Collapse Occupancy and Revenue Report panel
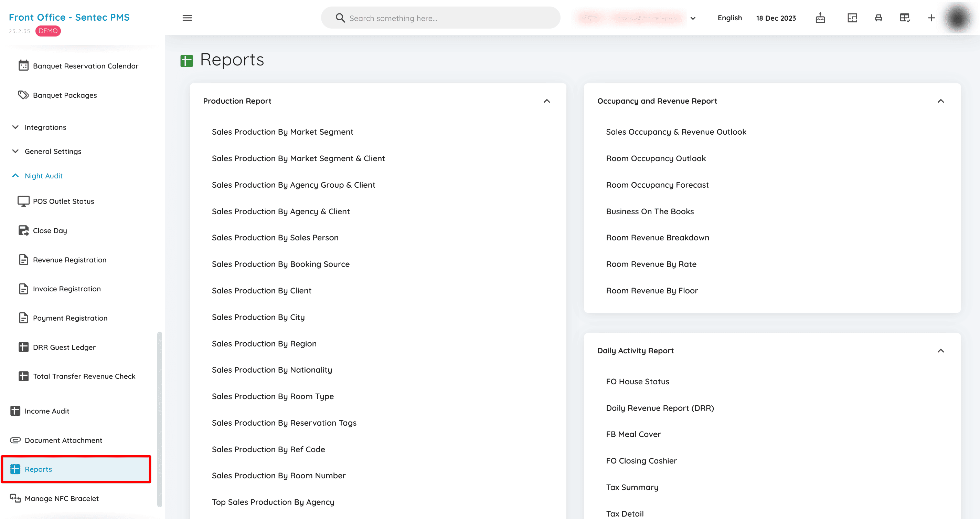The height and width of the screenshot is (519, 980). (x=941, y=101)
